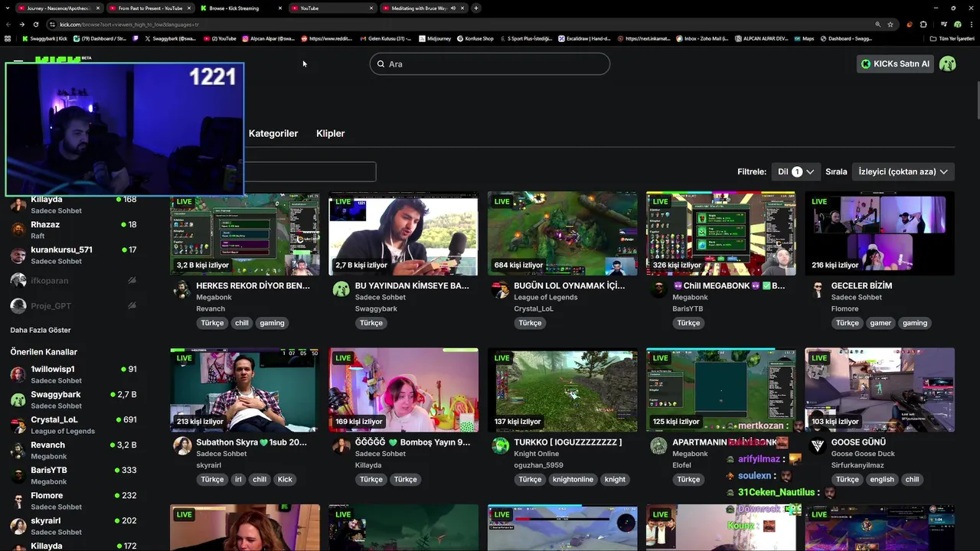Click english tag under GOOSE GÜNÜ
The image size is (980, 551).
click(x=881, y=479)
